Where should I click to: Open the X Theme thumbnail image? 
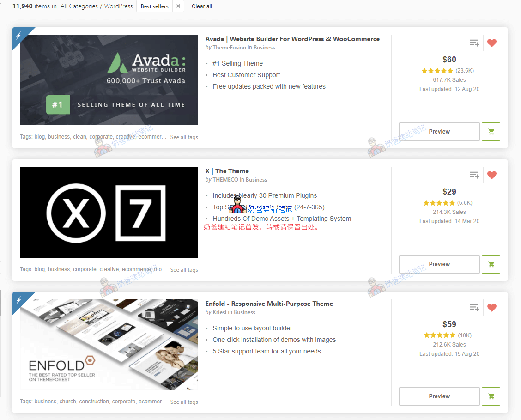pyautogui.click(x=109, y=212)
